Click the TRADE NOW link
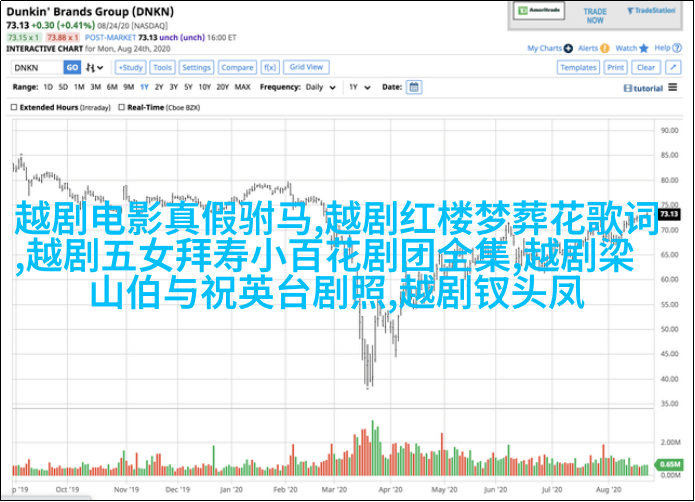This screenshot has height=502, width=695. pos(595,16)
